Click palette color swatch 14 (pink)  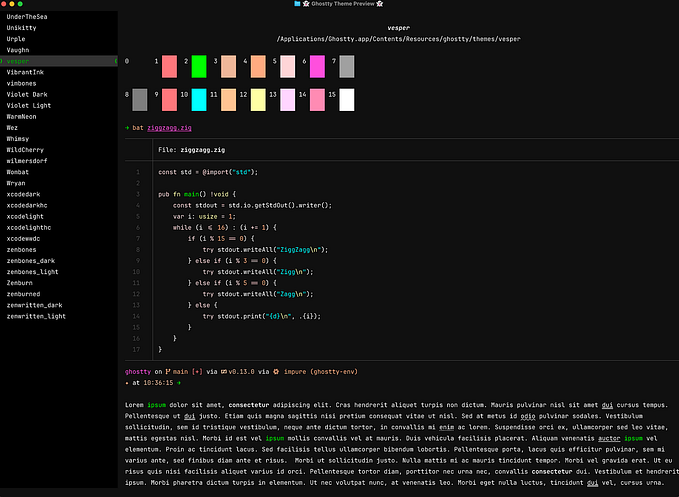317,100
